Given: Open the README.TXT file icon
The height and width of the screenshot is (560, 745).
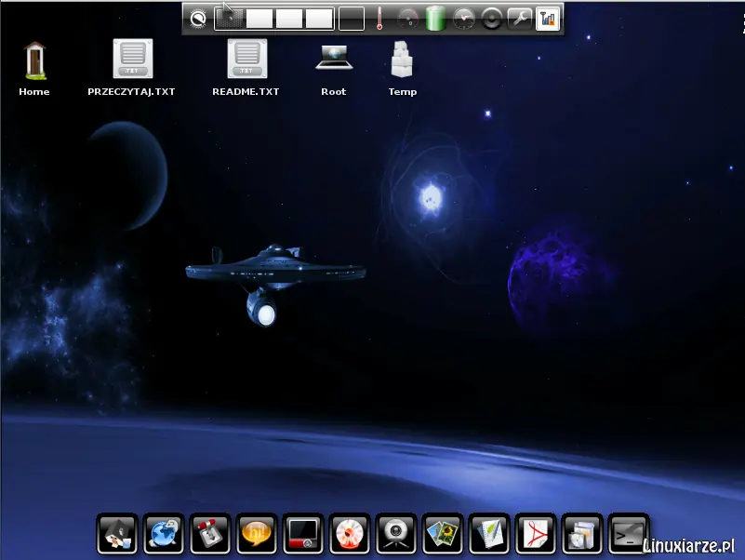Looking at the screenshot, I should click(x=247, y=59).
